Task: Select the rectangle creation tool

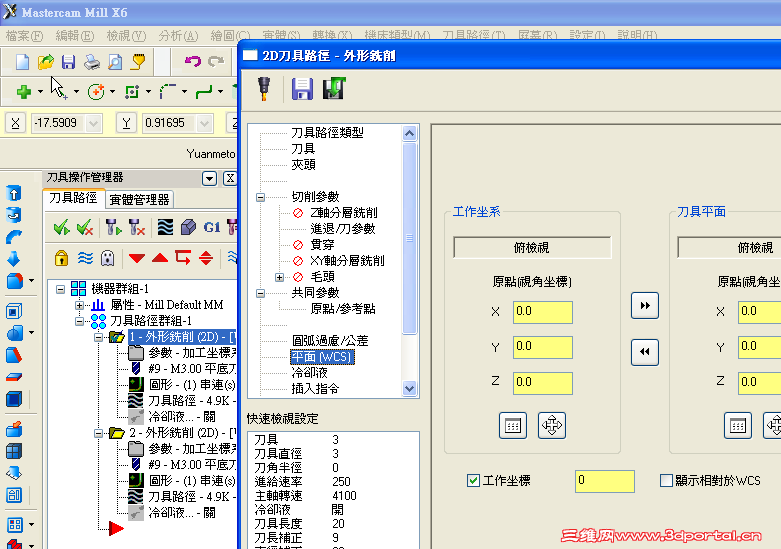Action: 131,92
